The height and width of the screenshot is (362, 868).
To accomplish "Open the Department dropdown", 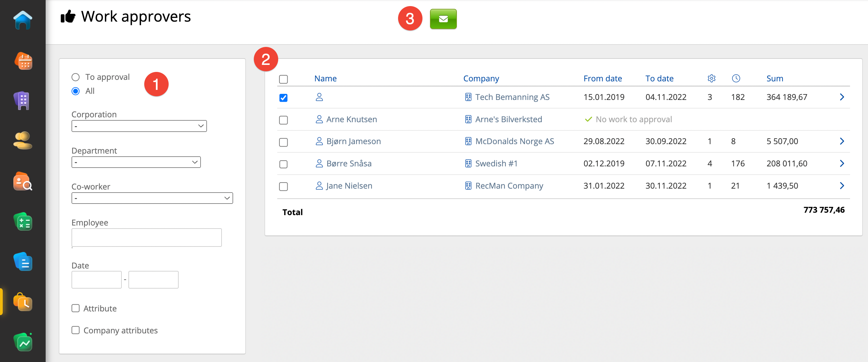I will pos(136,162).
